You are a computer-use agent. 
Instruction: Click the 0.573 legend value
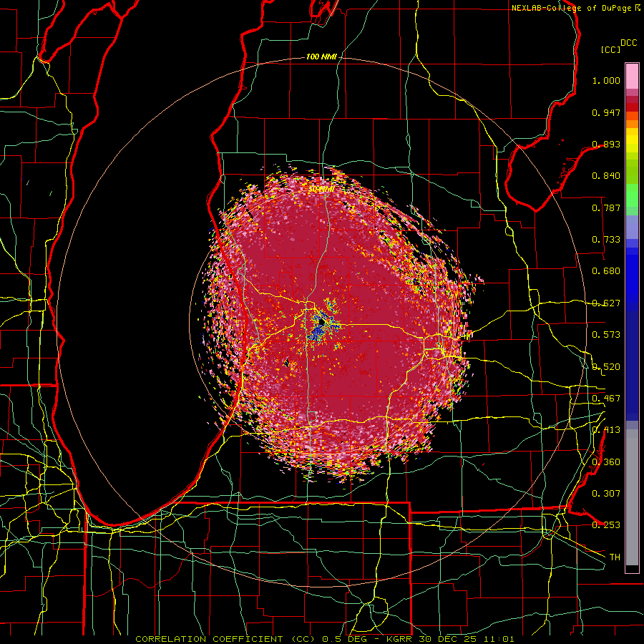click(606, 335)
